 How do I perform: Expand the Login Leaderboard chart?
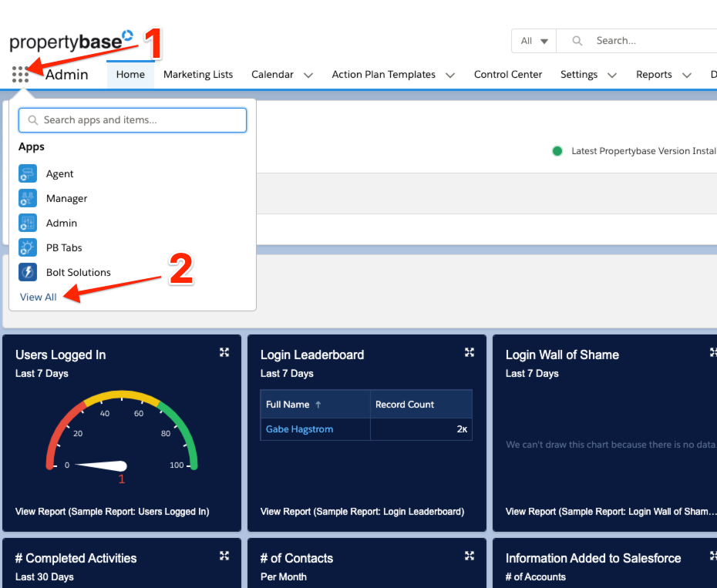[469, 352]
